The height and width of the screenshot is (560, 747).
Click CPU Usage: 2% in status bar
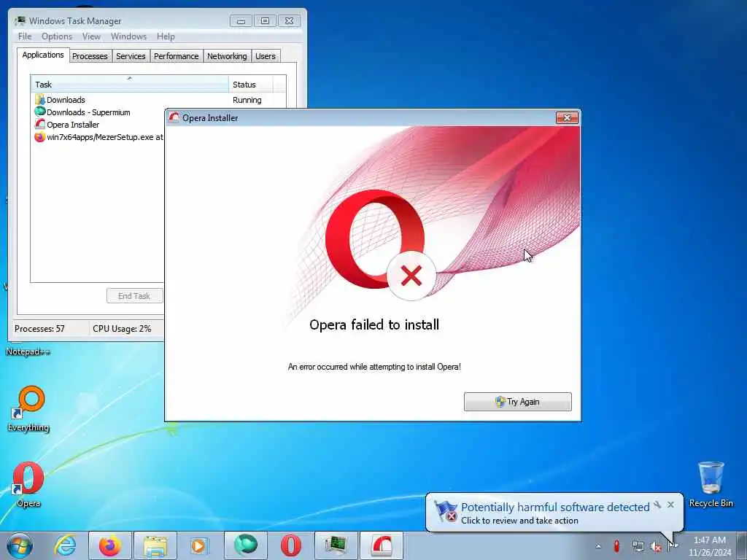pos(122,329)
